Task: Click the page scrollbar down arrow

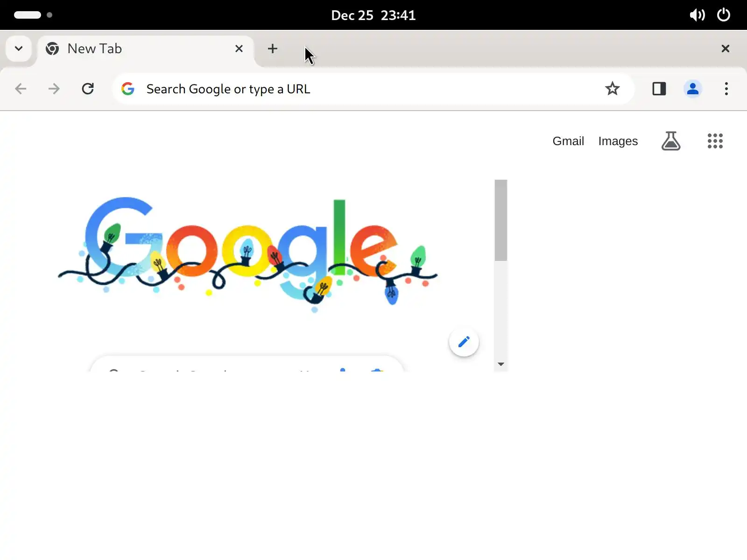Action: click(501, 364)
